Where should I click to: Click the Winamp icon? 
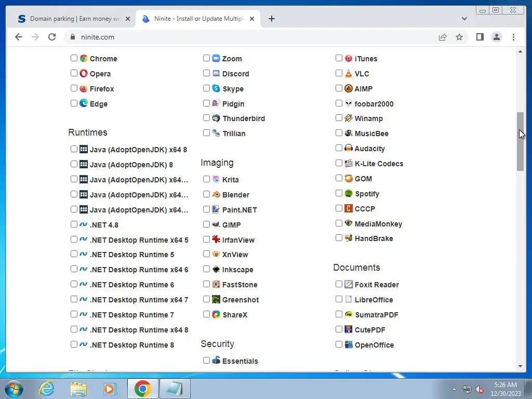click(349, 118)
